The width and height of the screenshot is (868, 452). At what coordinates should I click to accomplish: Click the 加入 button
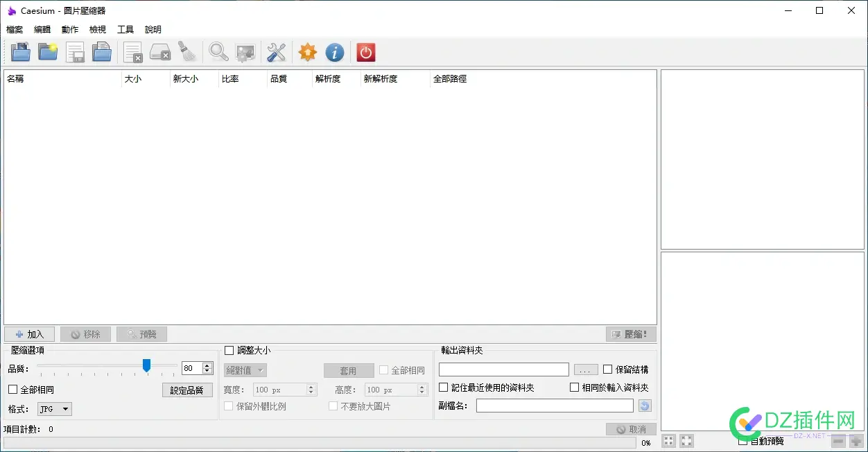pyautogui.click(x=29, y=334)
